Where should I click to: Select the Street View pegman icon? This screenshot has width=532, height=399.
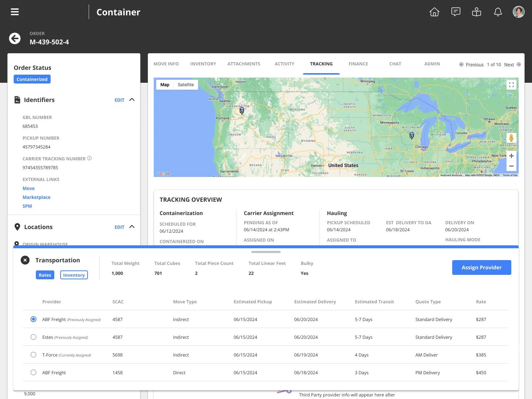pos(511,138)
